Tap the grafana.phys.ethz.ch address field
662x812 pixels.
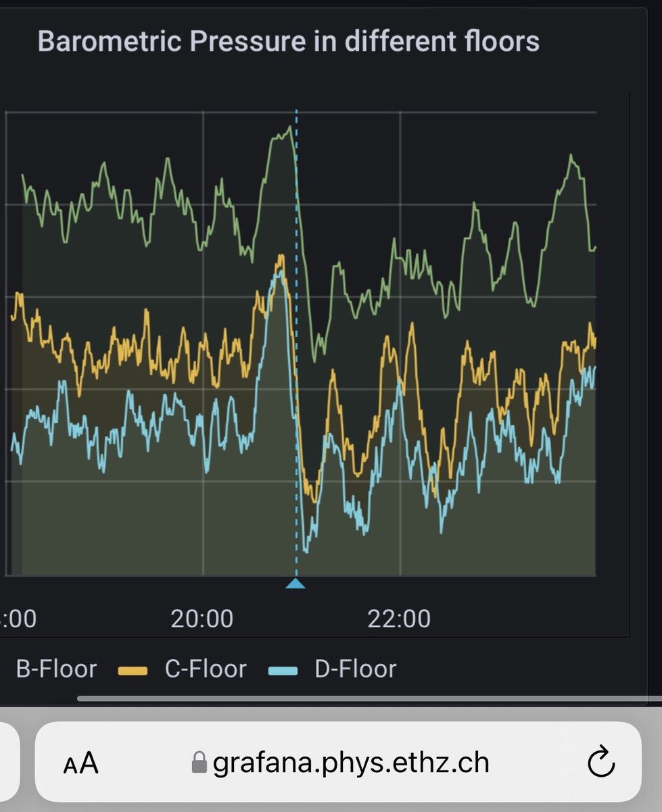coord(338,763)
